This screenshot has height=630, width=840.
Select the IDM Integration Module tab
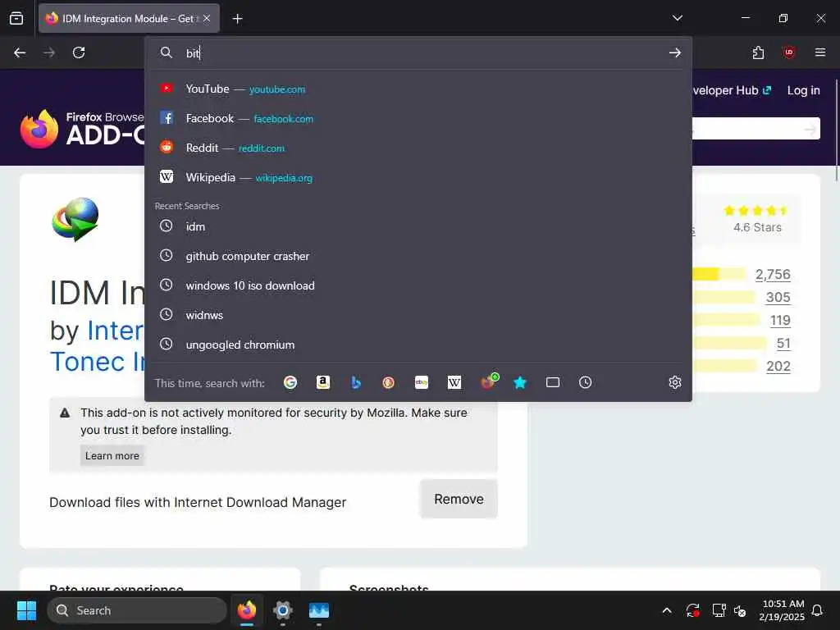click(129, 18)
